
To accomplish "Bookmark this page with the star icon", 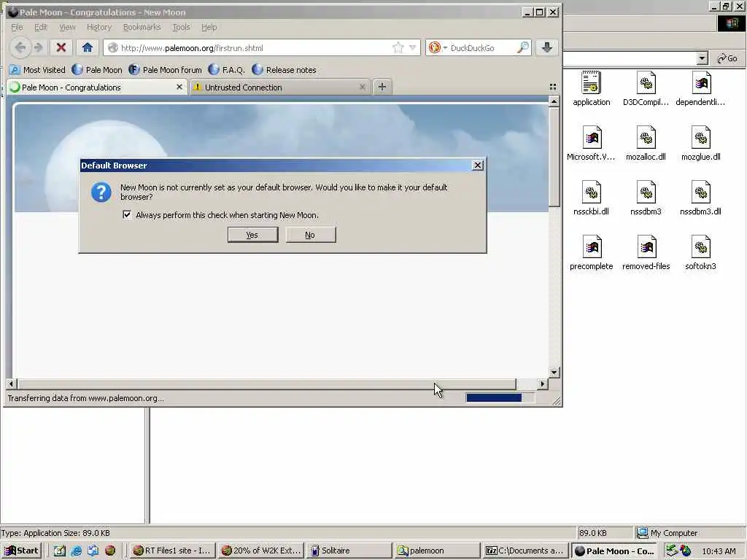I will [398, 47].
